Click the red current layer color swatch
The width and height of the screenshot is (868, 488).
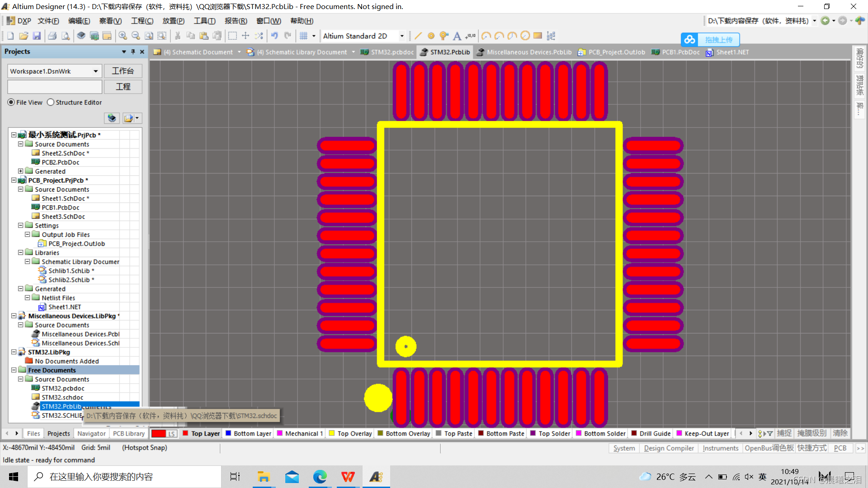tap(159, 434)
